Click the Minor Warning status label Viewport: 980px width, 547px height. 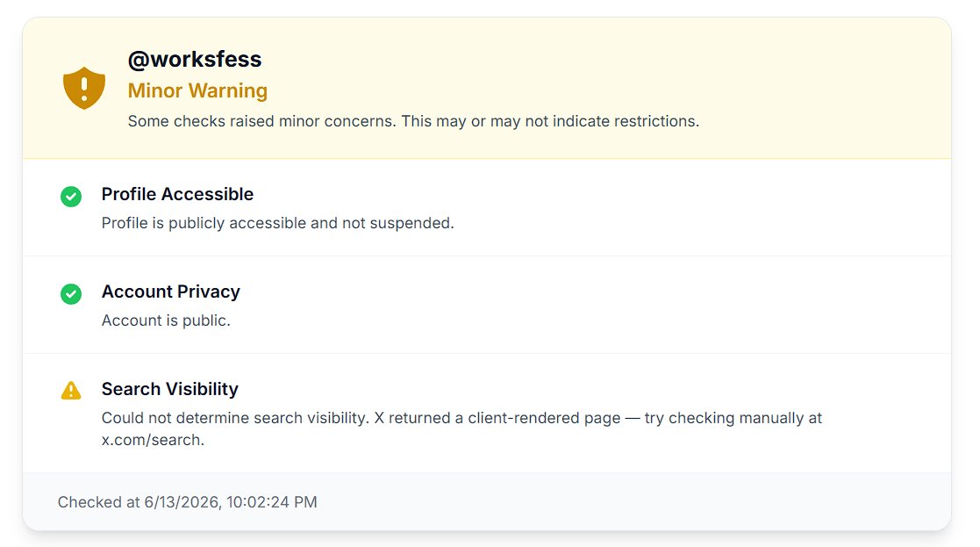coord(197,90)
